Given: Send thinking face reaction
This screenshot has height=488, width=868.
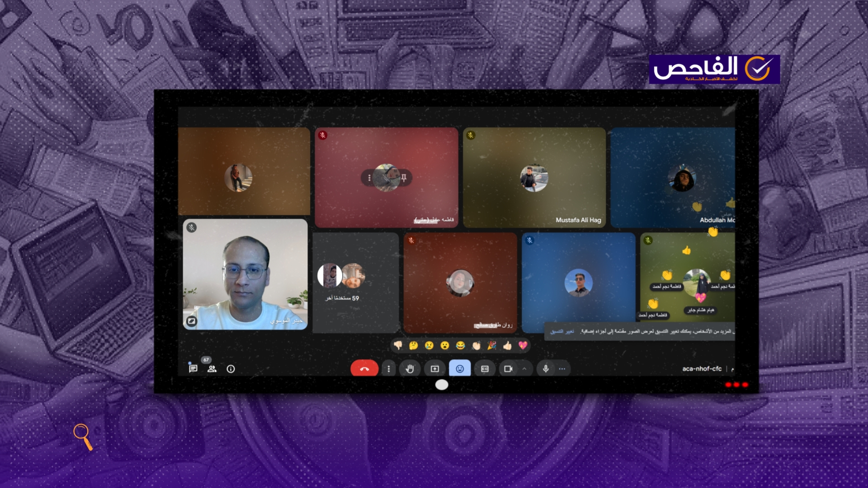Looking at the screenshot, I should tap(414, 346).
